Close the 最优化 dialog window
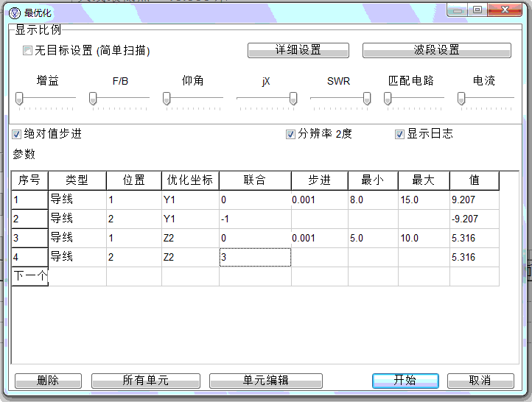 pyautogui.click(x=505, y=10)
